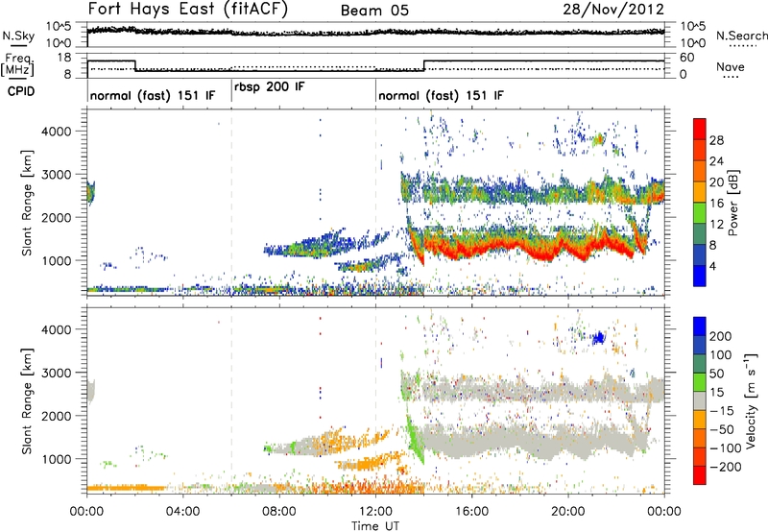Click the 'Nave' legend label
Viewport: 768px width, 532px height.
[x=731, y=66]
